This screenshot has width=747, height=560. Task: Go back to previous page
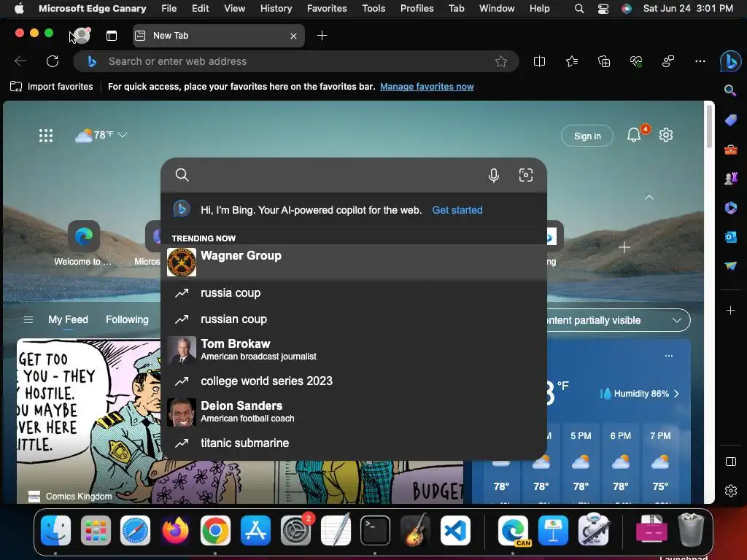coord(20,61)
